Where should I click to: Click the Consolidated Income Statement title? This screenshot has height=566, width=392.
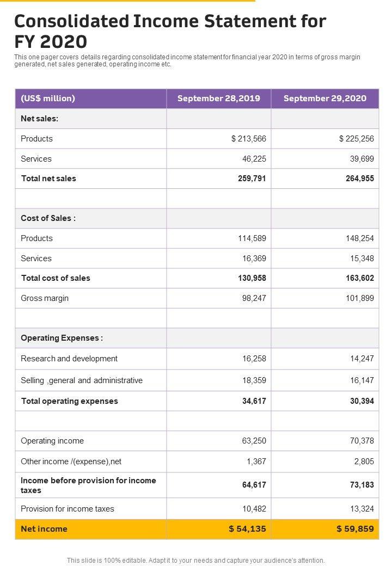(170, 31)
